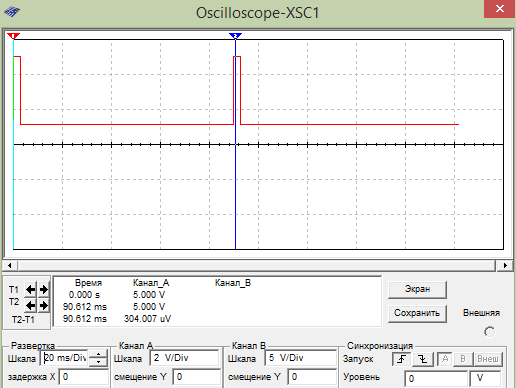Select falling edge trigger button
516x388 pixels.
click(x=423, y=359)
